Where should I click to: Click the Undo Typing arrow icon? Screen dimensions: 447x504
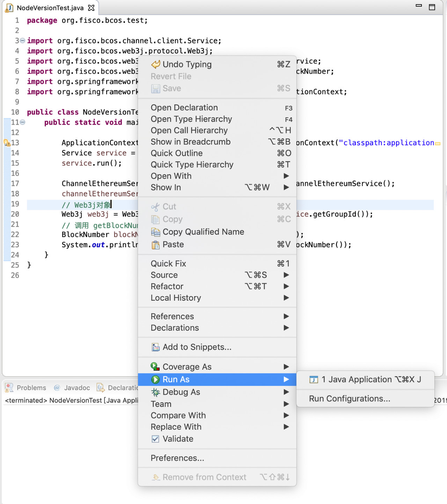155,64
